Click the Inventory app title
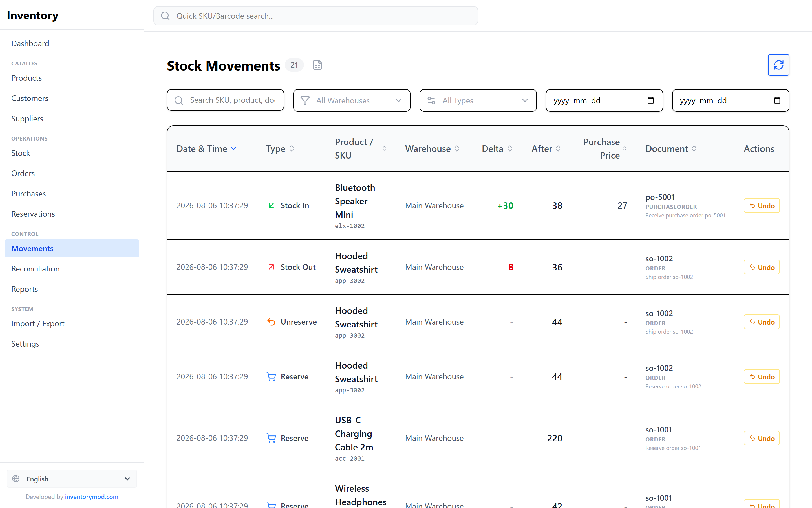 click(32, 15)
